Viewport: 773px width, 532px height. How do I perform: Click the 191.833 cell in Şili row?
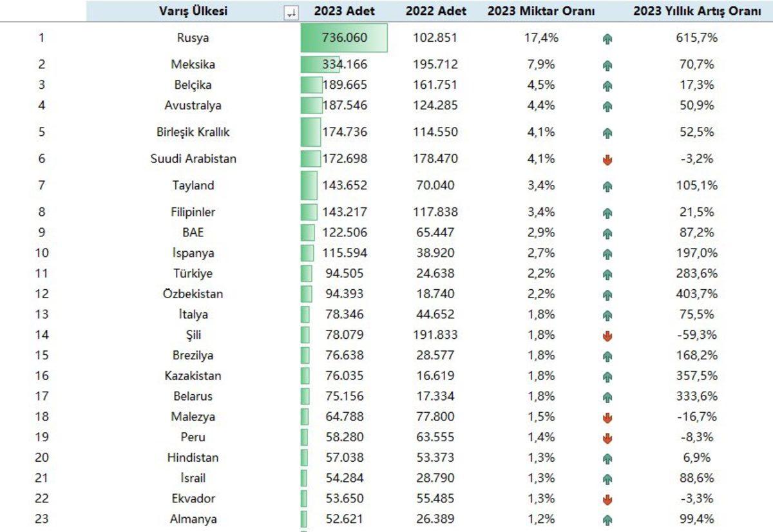tap(435, 335)
